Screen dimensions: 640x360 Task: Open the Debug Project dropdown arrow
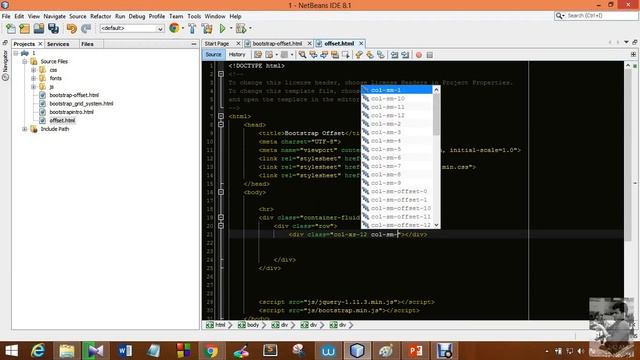click(x=250, y=28)
